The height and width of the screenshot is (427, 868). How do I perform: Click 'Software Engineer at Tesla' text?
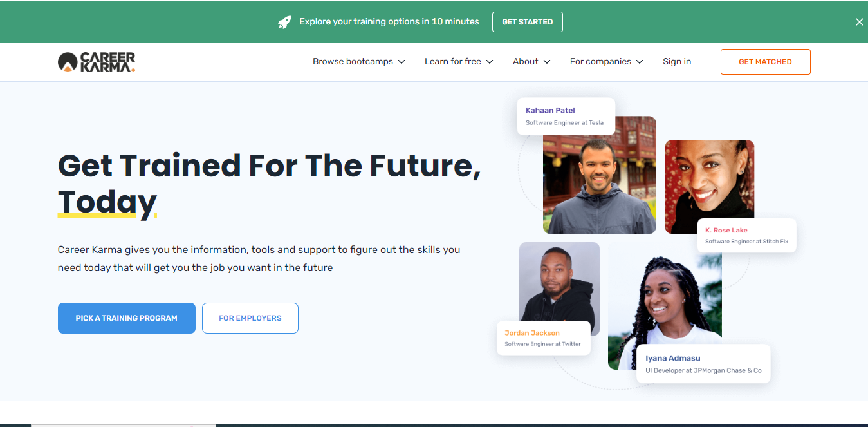(564, 122)
